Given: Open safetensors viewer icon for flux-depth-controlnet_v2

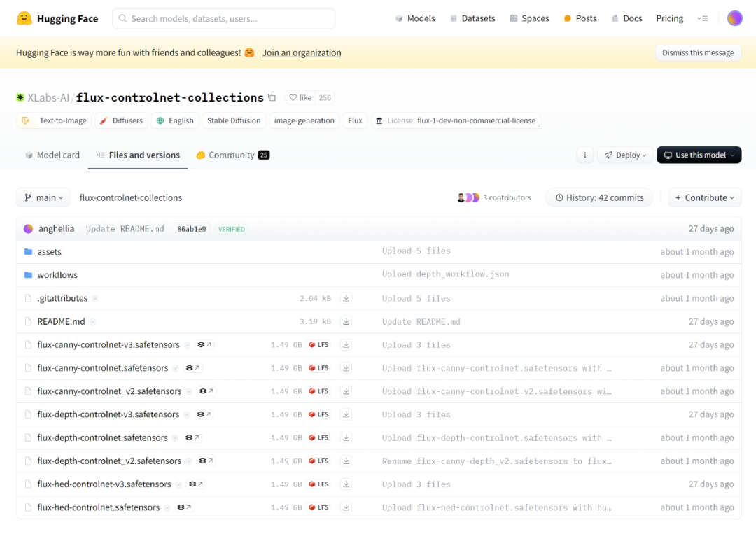Looking at the screenshot, I should click(x=206, y=461).
